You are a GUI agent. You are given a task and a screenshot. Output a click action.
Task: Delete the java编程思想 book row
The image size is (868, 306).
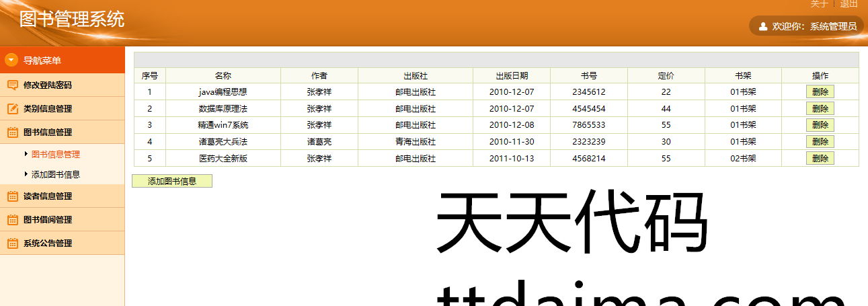pyautogui.click(x=820, y=92)
